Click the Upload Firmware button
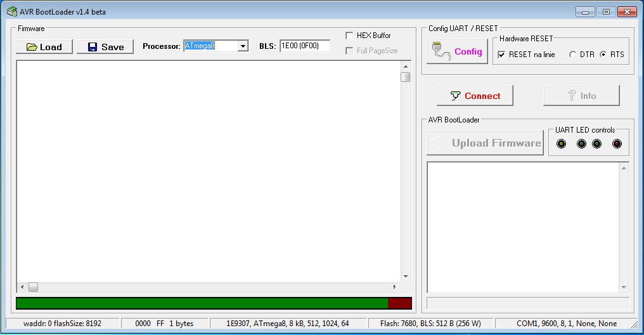The height and width of the screenshot is (335, 644). click(485, 143)
